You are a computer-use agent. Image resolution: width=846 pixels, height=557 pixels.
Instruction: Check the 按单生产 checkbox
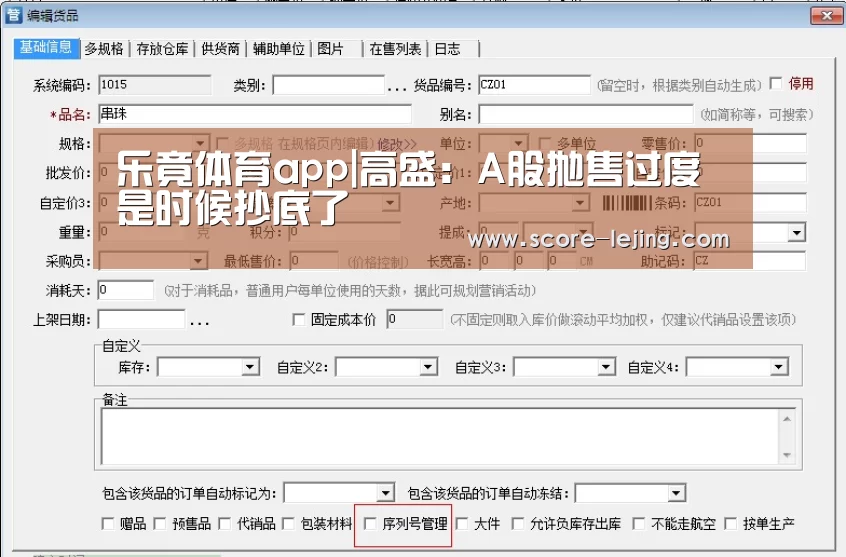pyautogui.click(x=731, y=524)
